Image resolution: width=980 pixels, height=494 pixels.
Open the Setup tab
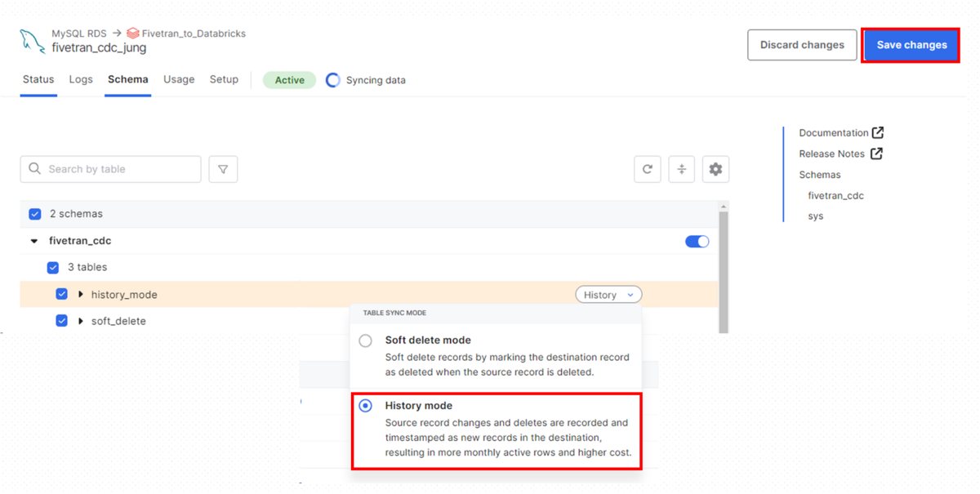point(224,80)
